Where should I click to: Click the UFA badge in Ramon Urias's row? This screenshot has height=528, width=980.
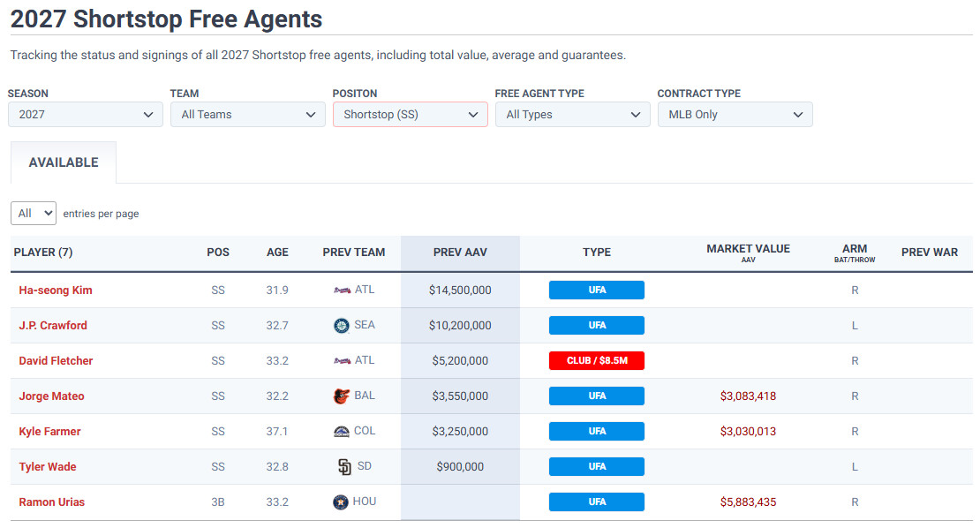(597, 502)
